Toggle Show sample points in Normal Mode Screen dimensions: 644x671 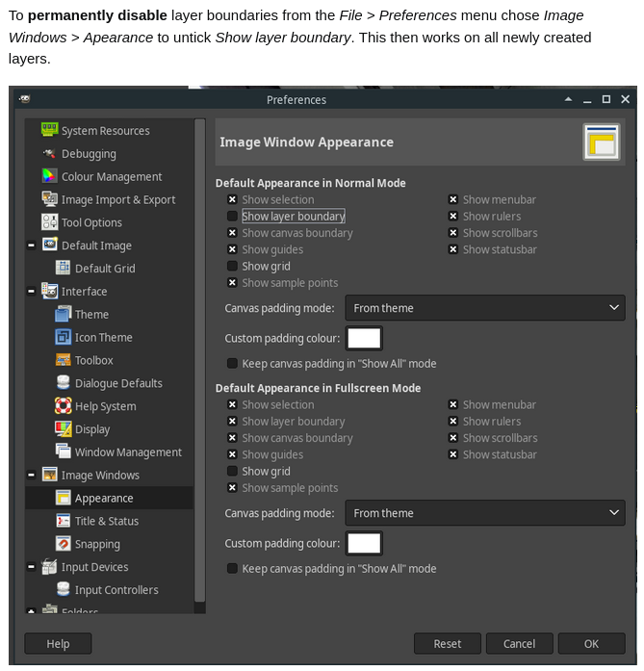coord(232,282)
